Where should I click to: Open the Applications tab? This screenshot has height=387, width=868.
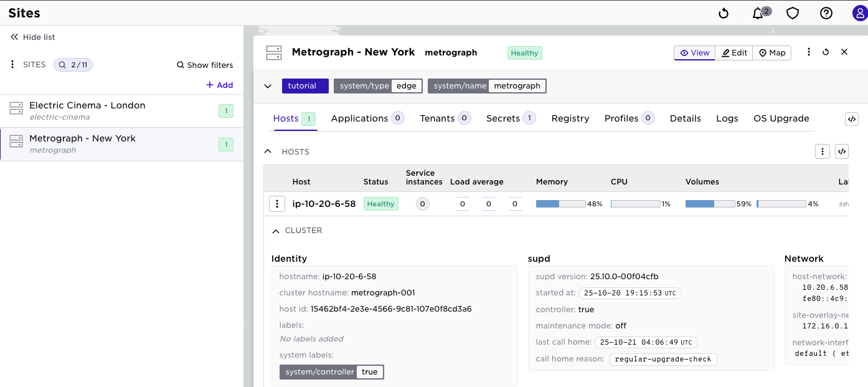(359, 118)
